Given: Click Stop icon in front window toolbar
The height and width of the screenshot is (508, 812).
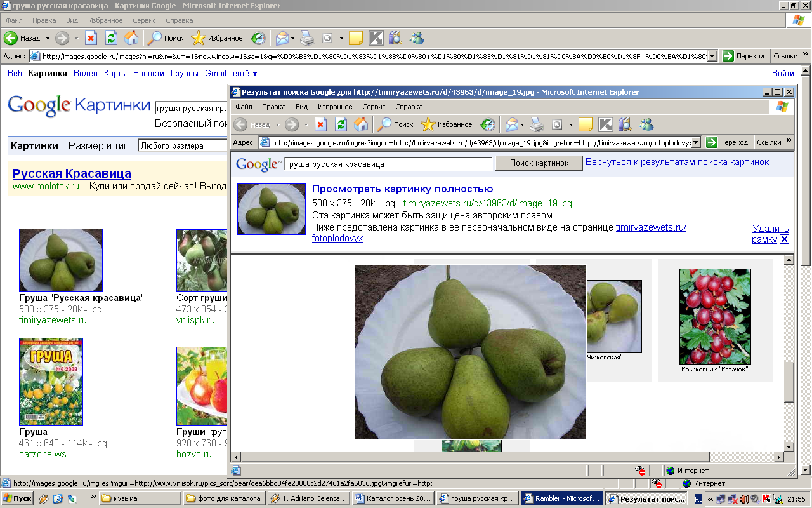Looking at the screenshot, I should pyautogui.click(x=320, y=124).
